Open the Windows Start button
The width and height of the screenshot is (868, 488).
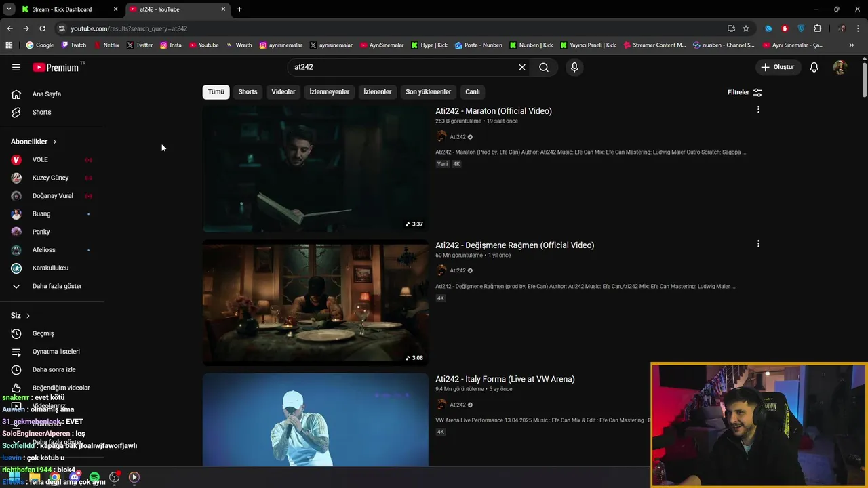point(14,477)
